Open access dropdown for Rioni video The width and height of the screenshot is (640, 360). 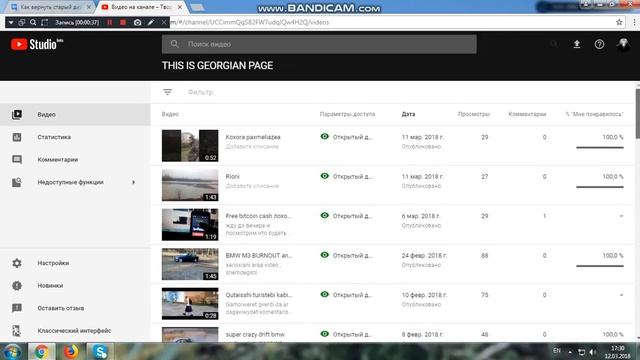pyautogui.click(x=352, y=177)
